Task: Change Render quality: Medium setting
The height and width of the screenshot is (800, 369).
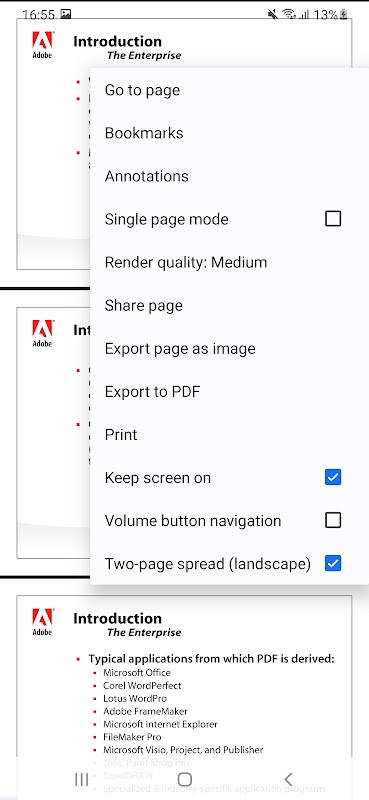Action: (x=229, y=262)
